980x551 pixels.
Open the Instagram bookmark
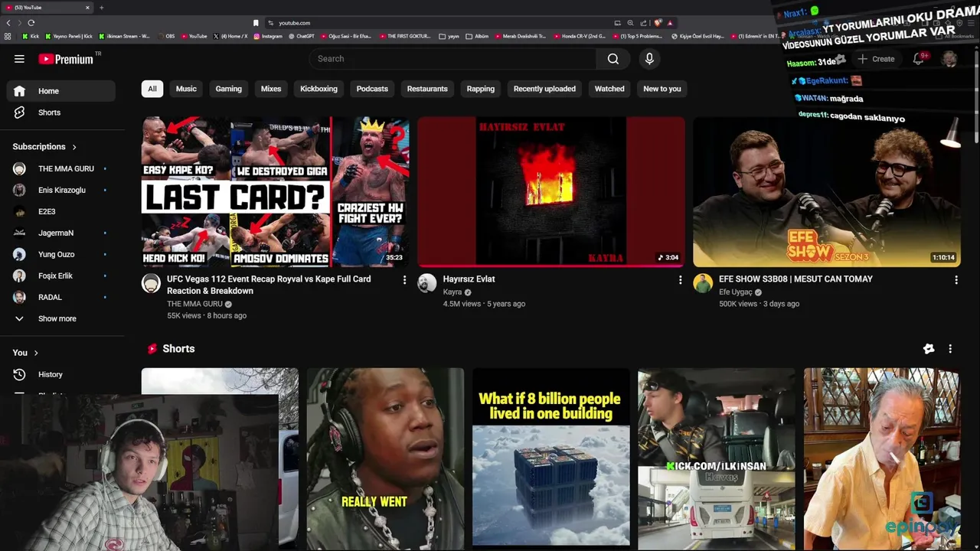click(x=267, y=36)
